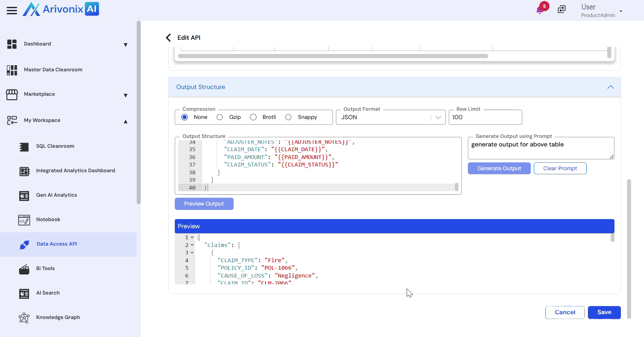Save the API changes
644x337 pixels.
click(x=604, y=312)
